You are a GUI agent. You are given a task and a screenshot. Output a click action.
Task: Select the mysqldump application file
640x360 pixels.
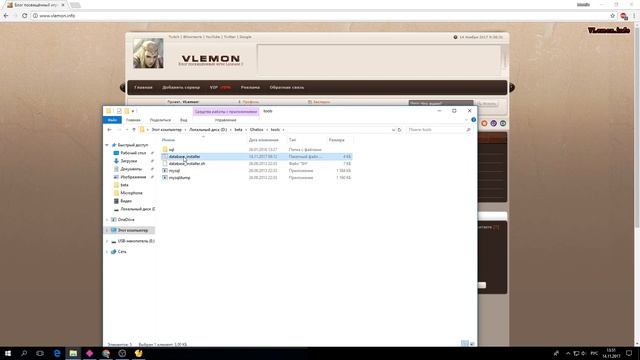coord(180,178)
